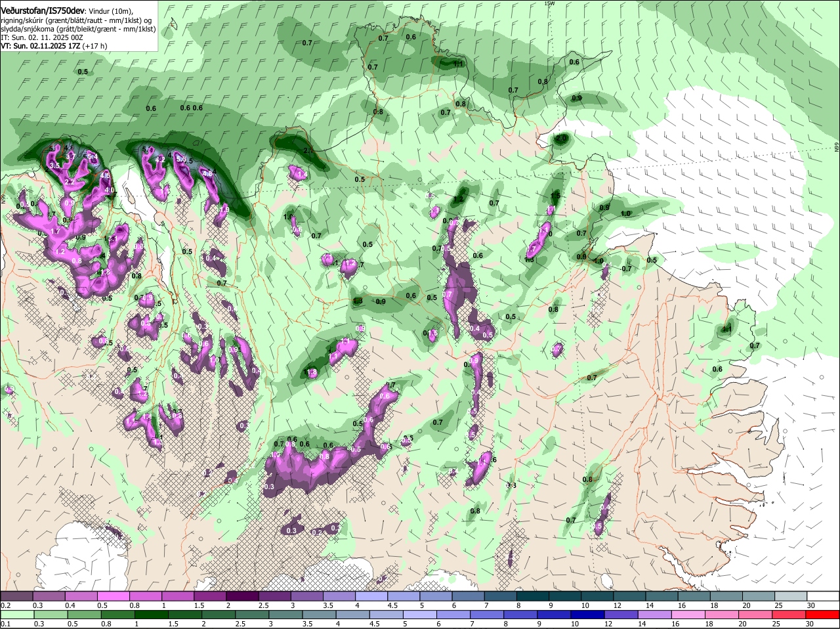Select the '0.1' label under rain legend row
840x629 pixels.
(x=6, y=624)
